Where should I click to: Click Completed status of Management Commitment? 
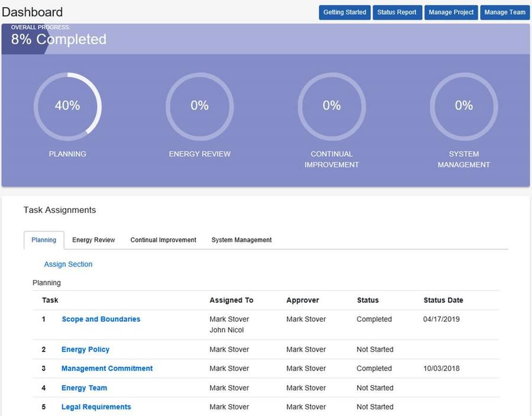coord(374,369)
